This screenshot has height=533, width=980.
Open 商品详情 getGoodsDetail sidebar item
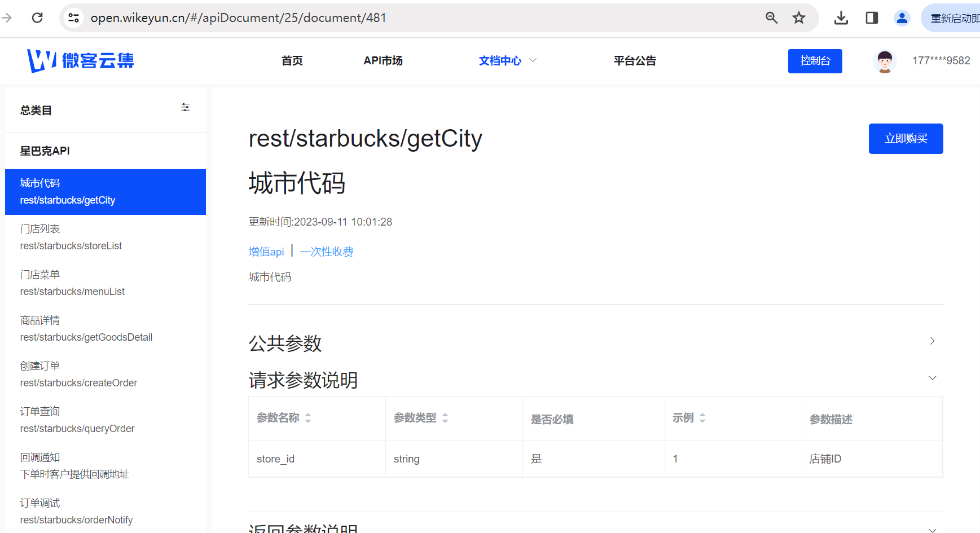(106, 329)
